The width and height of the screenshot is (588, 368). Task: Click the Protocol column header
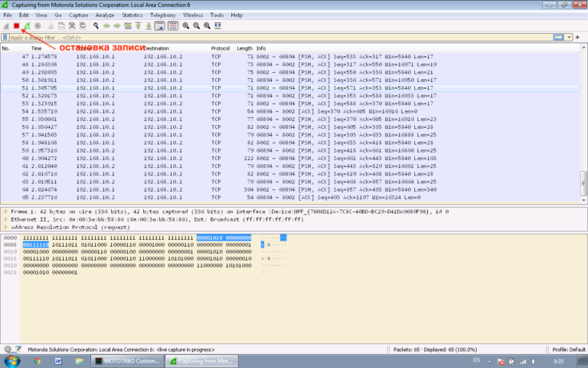(x=220, y=48)
